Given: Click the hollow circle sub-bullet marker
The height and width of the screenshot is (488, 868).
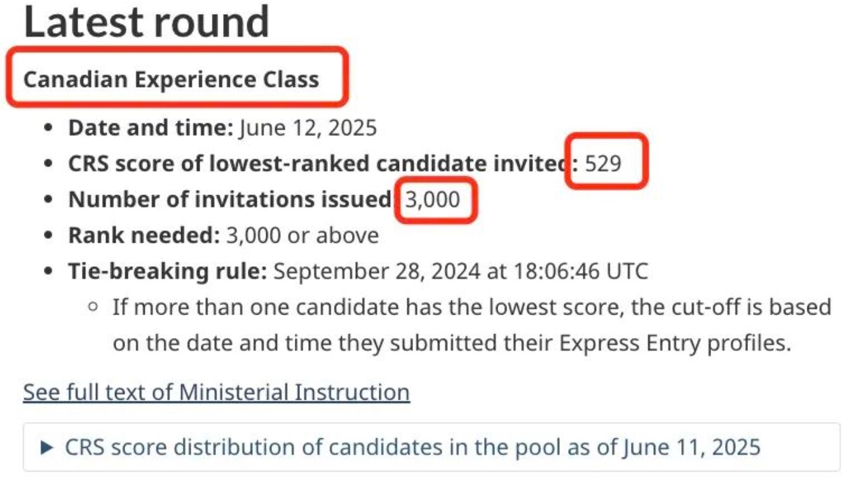Looking at the screenshot, I should tap(93, 308).
